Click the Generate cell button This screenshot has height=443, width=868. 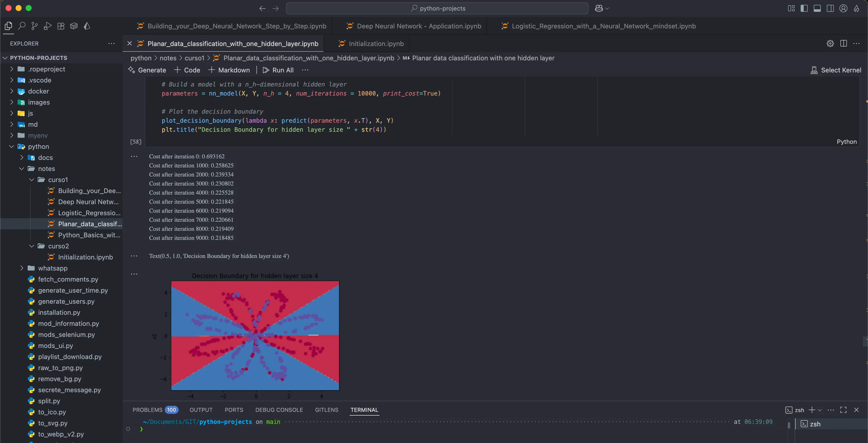pos(147,70)
